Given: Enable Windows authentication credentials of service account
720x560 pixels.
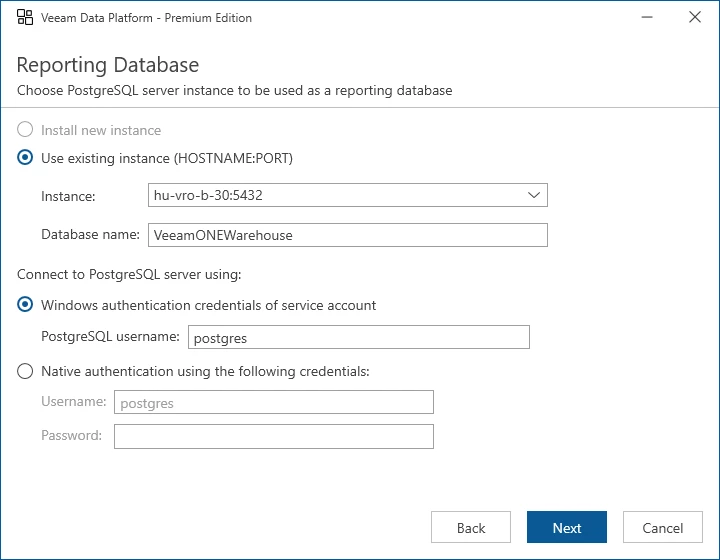Looking at the screenshot, I should 26,305.
